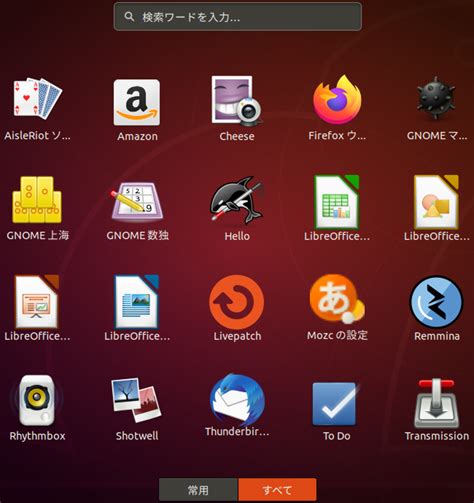Open the Amazon app

[x=137, y=102]
